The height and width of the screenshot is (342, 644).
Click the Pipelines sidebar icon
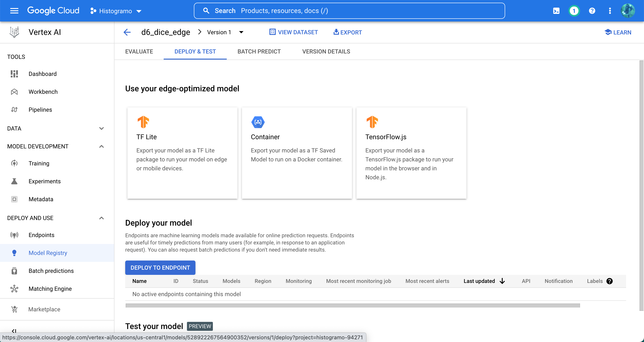15,110
